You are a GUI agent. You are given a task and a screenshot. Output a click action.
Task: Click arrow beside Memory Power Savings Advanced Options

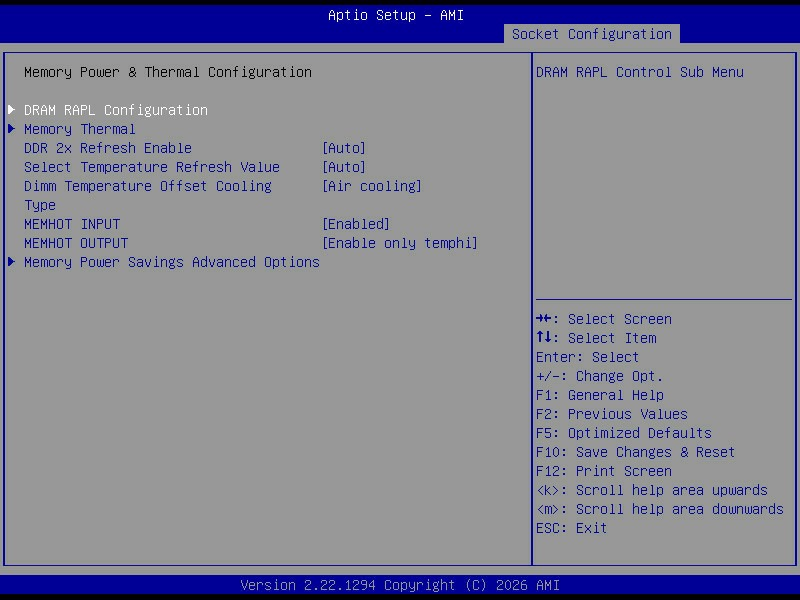tap(12, 262)
